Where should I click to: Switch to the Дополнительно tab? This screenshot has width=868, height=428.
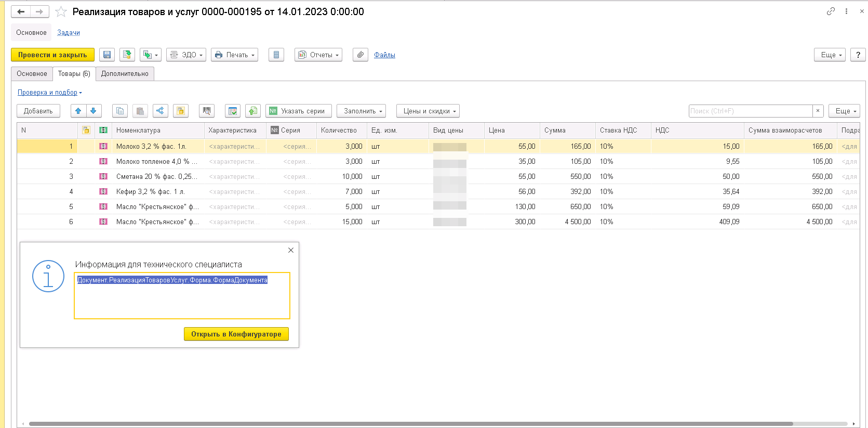(x=125, y=74)
